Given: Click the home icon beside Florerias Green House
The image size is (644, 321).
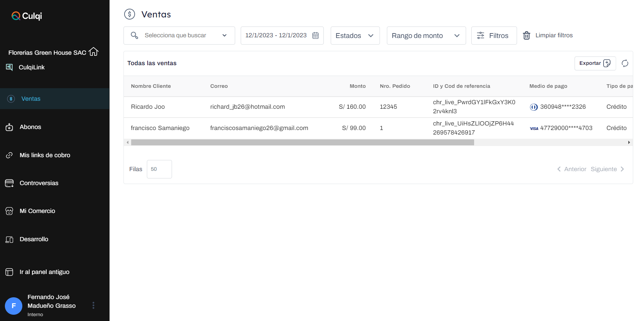Looking at the screenshot, I should click(x=93, y=52).
